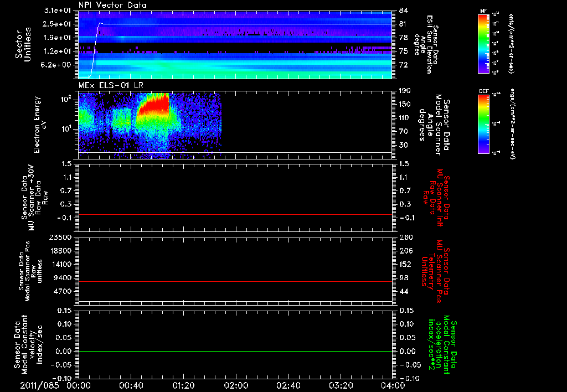Select the "MEx ELS-01 LR" panel title

point(111,85)
